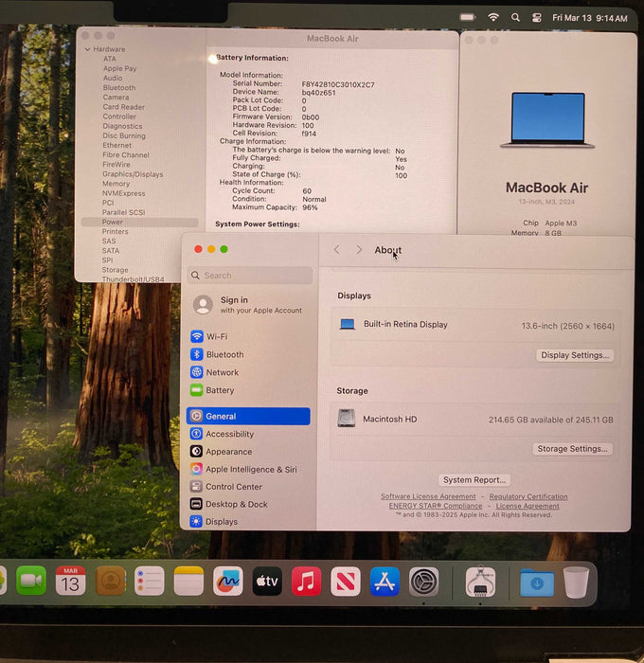Select Bluetooth in System Information sidebar

click(x=119, y=87)
